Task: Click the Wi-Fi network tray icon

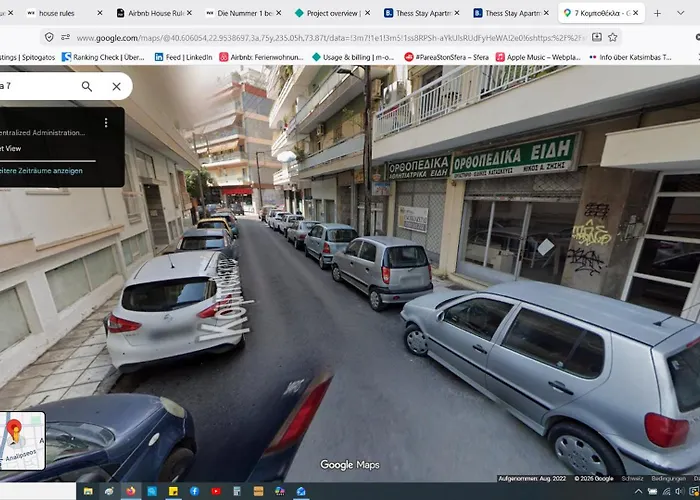Action: [x=666, y=492]
